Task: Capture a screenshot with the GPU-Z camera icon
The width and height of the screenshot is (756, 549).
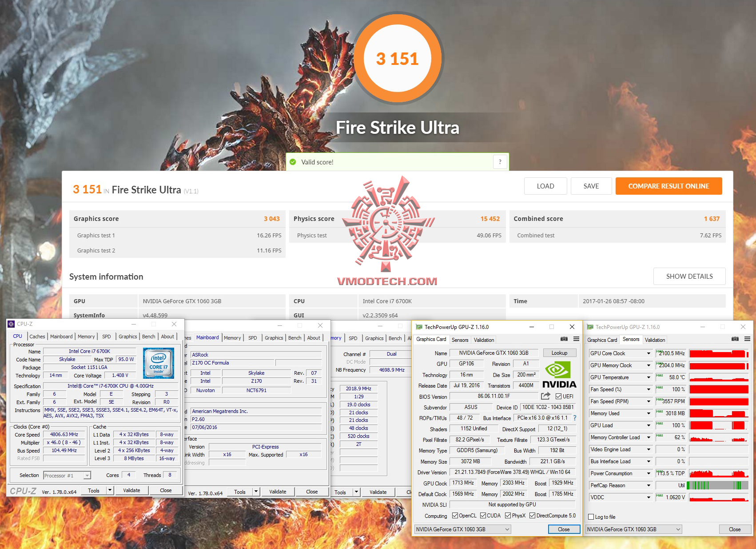Action: pos(564,339)
